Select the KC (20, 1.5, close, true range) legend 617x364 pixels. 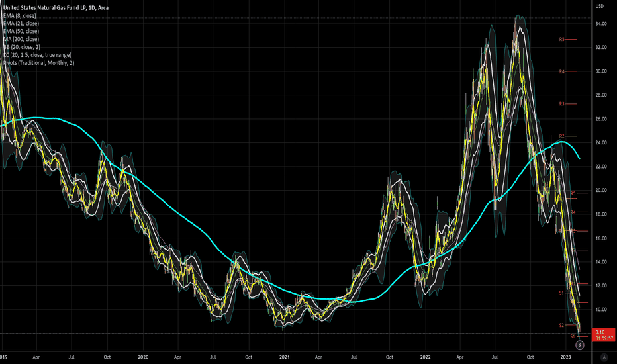(37, 55)
